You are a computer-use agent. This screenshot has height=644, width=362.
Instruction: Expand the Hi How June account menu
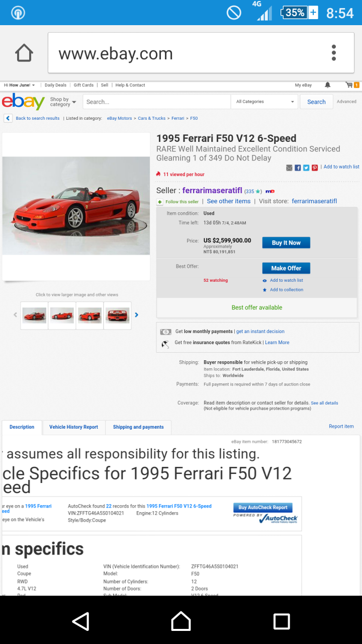pyautogui.click(x=20, y=85)
